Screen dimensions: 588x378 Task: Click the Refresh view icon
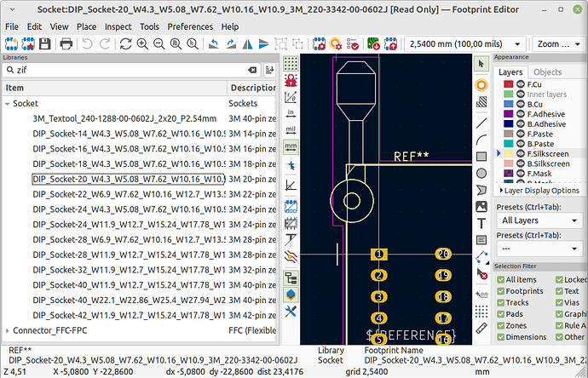[x=125, y=43]
